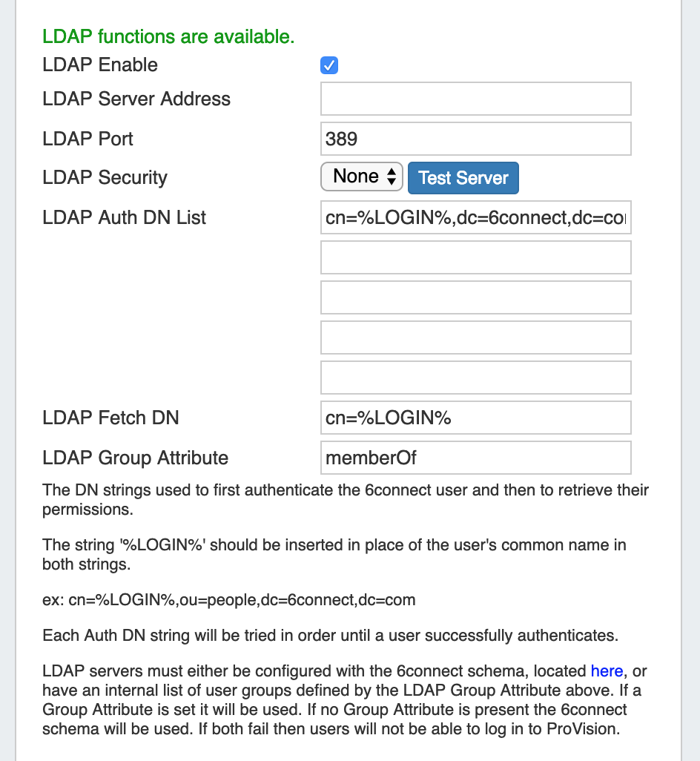Select the second Auth DN List field
The width and height of the screenshot is (700, 761).
coord(475,257)
